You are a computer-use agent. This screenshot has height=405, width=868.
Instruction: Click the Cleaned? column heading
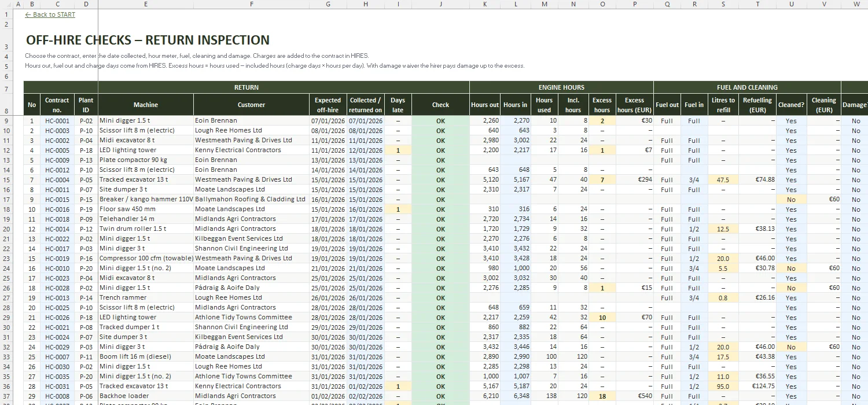pyautogui.click(x=791, y=105)
